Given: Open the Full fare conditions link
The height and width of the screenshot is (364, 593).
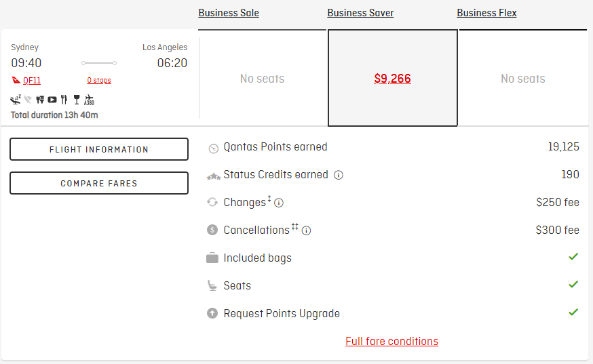Looking at the screenshot, I should (x=391, y=342).
